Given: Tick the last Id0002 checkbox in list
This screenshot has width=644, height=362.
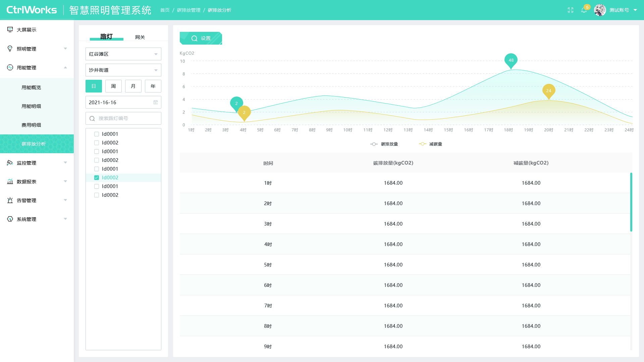Looking at the screenshot, I should [97, 195].
